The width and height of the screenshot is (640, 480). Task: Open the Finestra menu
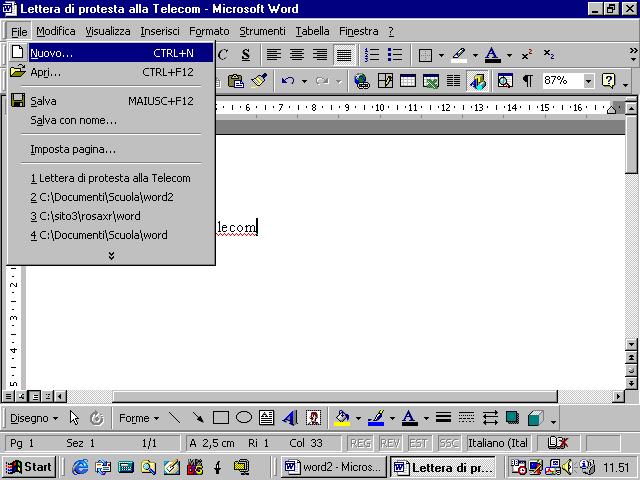358,31
